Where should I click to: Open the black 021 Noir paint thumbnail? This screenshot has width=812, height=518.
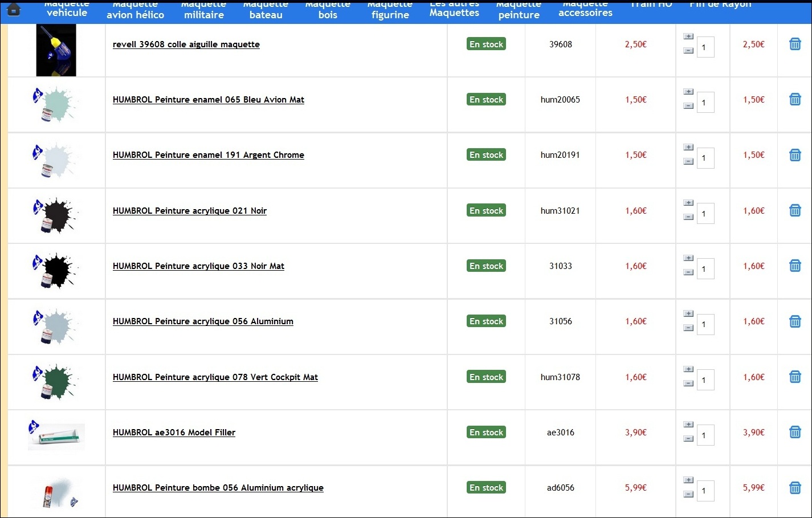click(x=56, y=215)
